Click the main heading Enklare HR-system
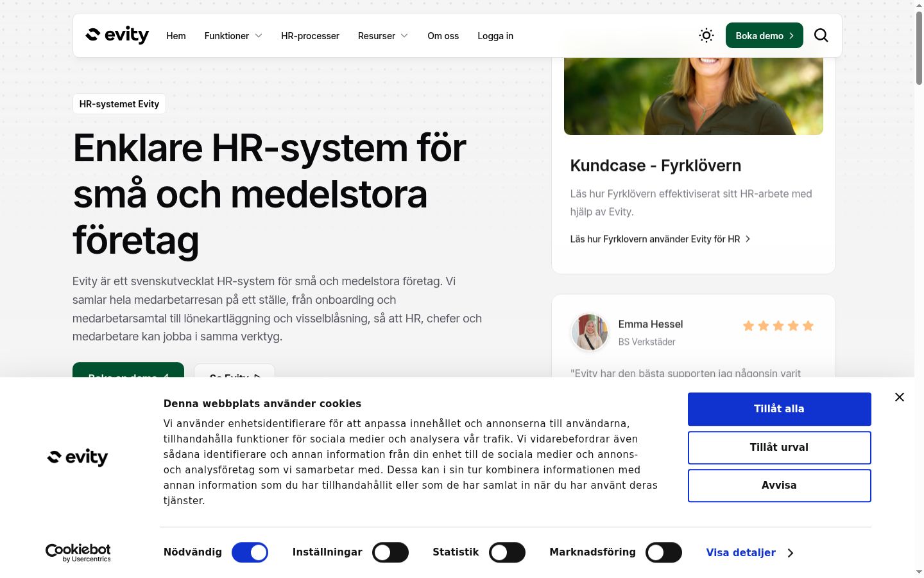Image resolution: width=924 pixels, height=578 pixels. click(269, 194)
